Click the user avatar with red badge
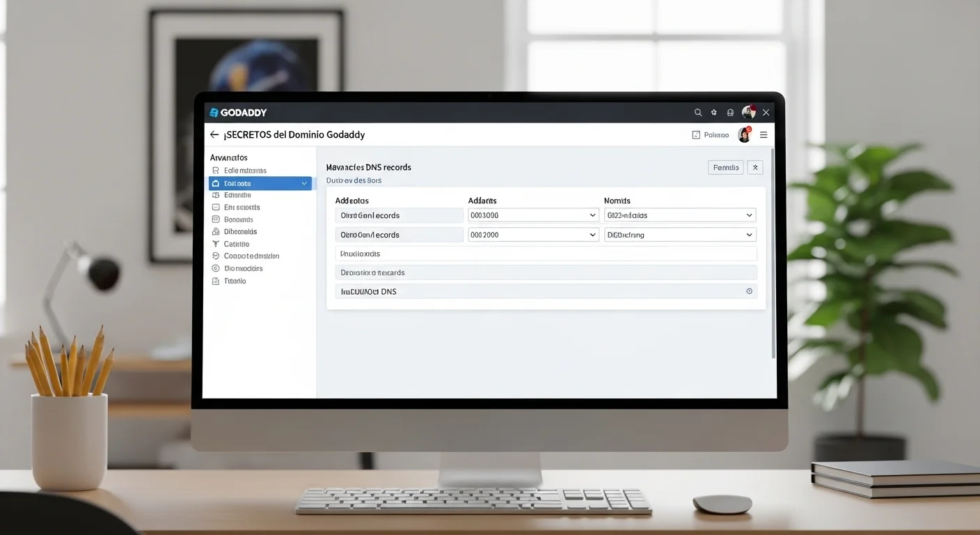This screenshot has width=980, height=535. pyautogui.click(x=744, y=134)
